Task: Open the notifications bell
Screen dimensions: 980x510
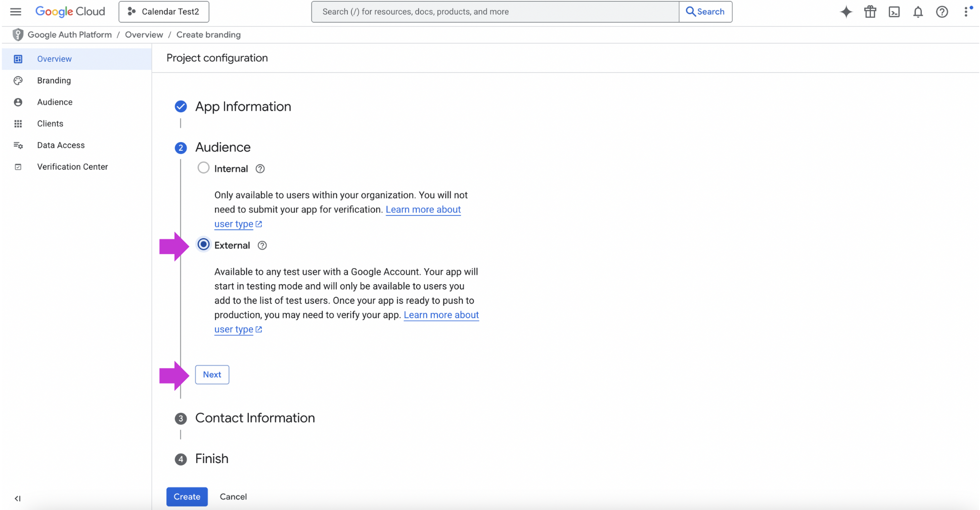Action: pos(918,12)
